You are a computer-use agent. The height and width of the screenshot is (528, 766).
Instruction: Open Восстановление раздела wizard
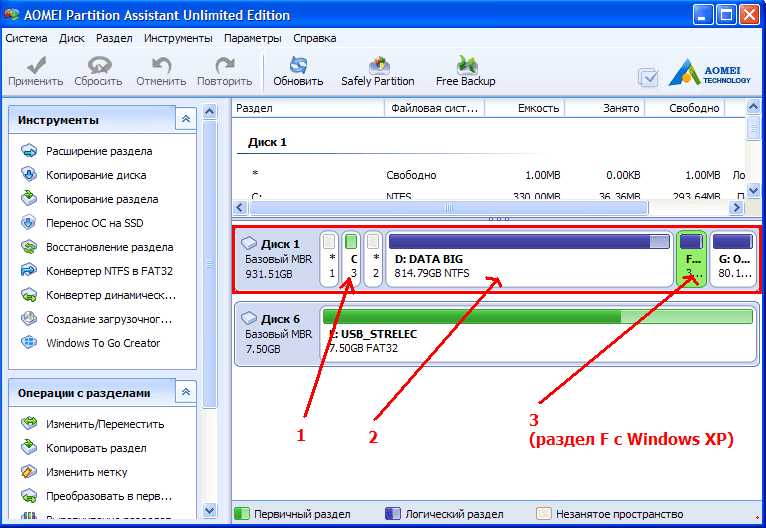[97, 247]
